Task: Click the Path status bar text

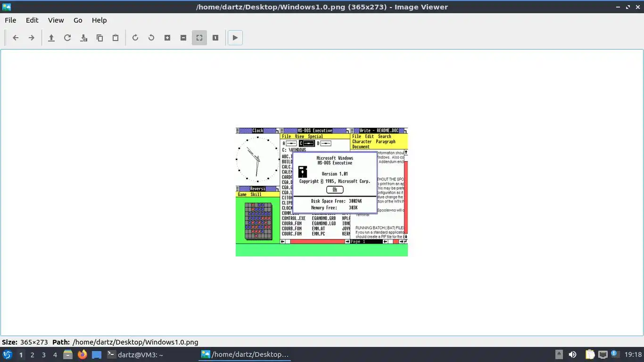Action: tap(125, 342)
